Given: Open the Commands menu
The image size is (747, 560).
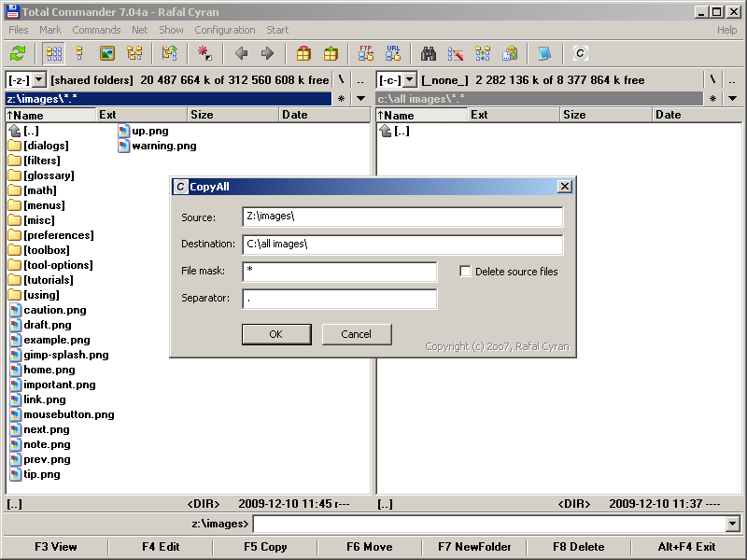Looking at the screenshot, I should [x=96, y=30].
